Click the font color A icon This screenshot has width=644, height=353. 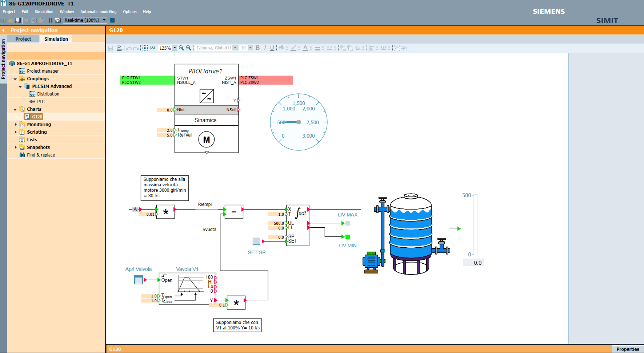click(x=305, y=48)
